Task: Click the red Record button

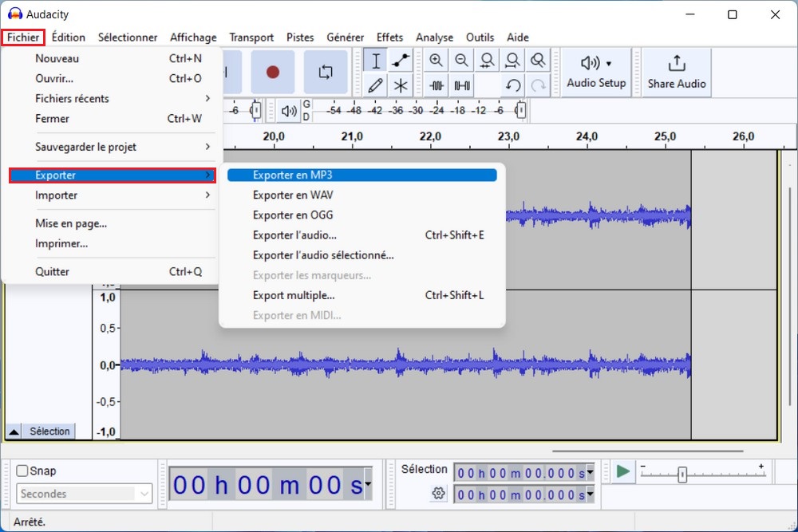Action: tap(273, 73)
